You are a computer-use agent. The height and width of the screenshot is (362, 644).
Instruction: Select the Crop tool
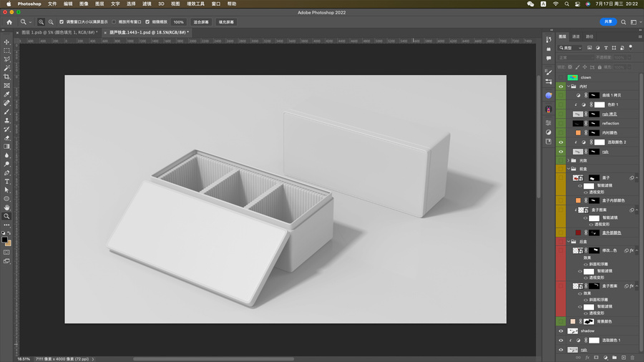tap(6, 77)
